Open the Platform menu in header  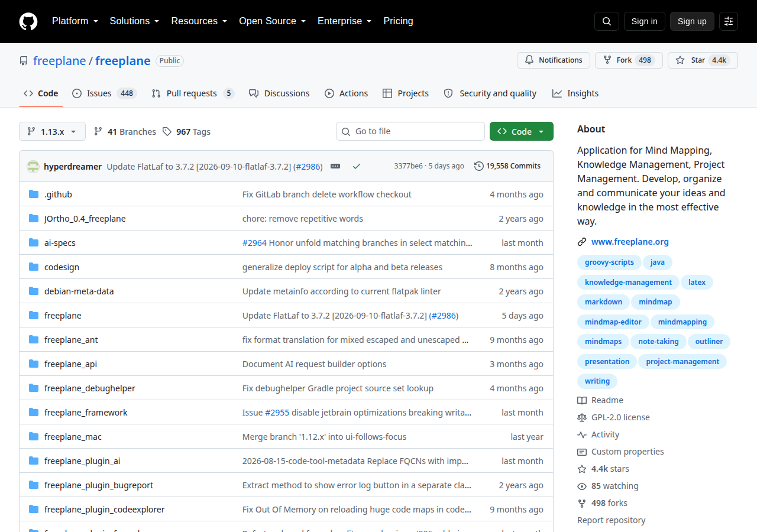[75, 21]
